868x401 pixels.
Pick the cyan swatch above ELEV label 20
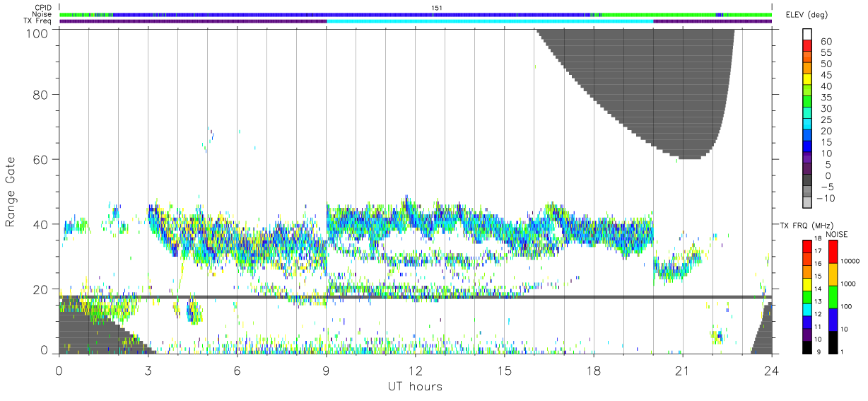pos(808,124)
